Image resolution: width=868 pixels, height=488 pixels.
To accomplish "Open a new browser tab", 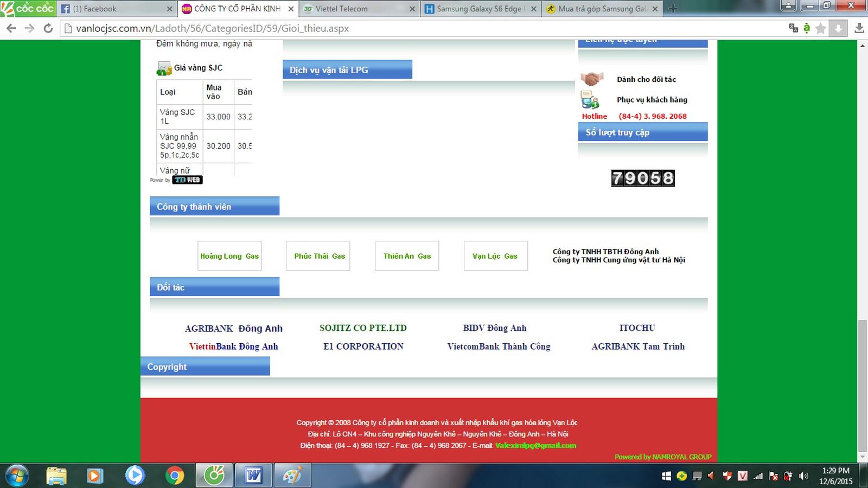I will pyautogui.click(x=673, y=9).
